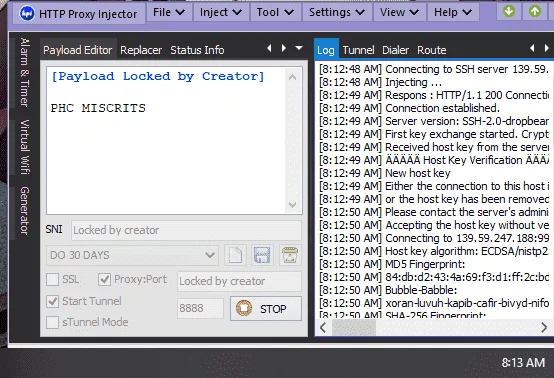Click the delete config trash icon

(290, 255)
